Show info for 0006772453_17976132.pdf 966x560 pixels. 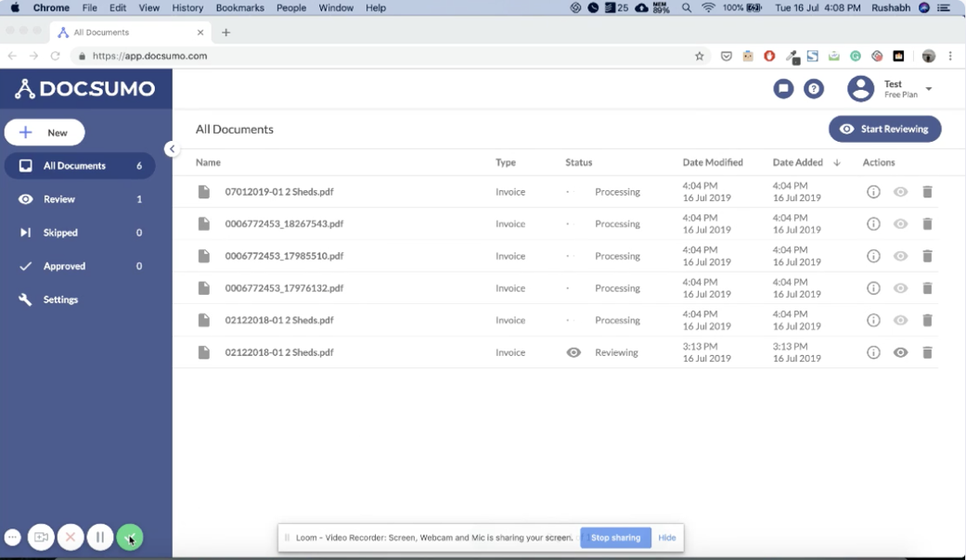coord(873,288)
